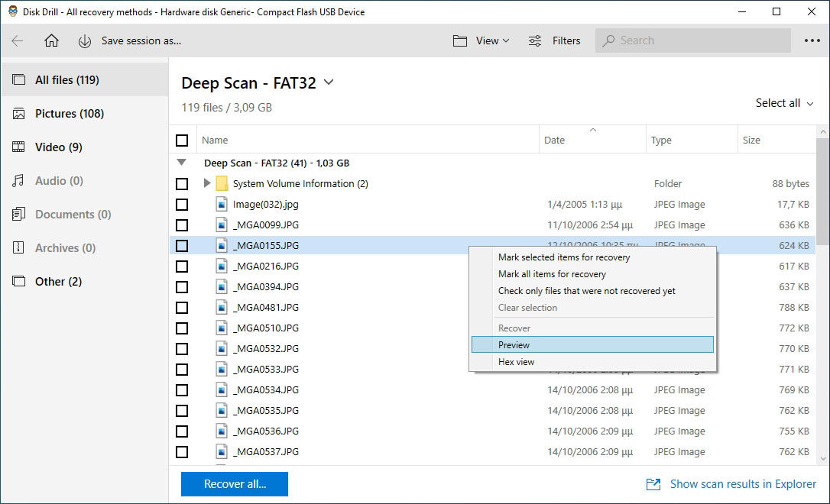This screenshot has width=830, height=504.
Task: Select the _MGA0536.JPG file name
Action: click(266, 431)
